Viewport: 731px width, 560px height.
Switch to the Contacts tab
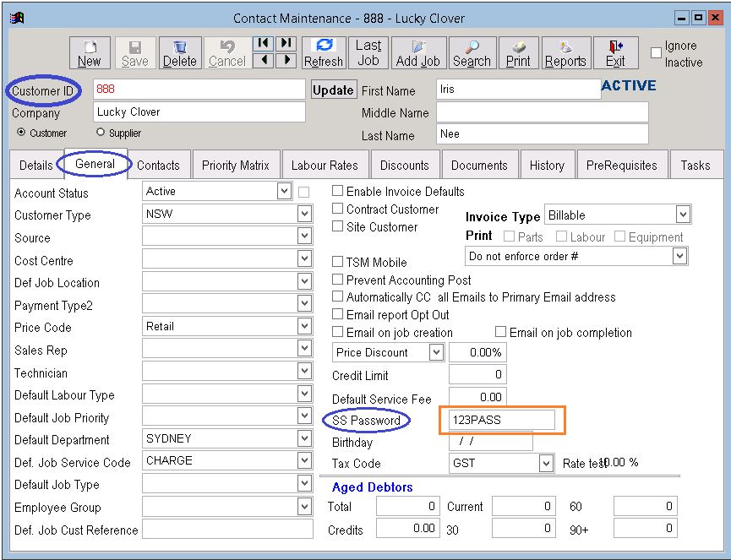point(158,166)
